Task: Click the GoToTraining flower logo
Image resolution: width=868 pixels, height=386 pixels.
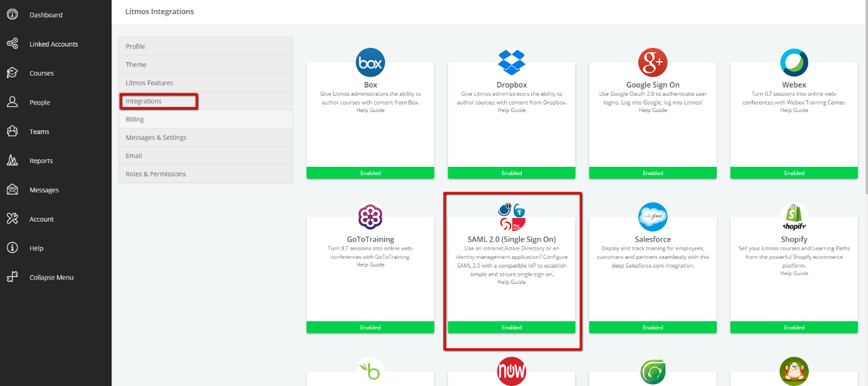Action: tap(370, 217)
